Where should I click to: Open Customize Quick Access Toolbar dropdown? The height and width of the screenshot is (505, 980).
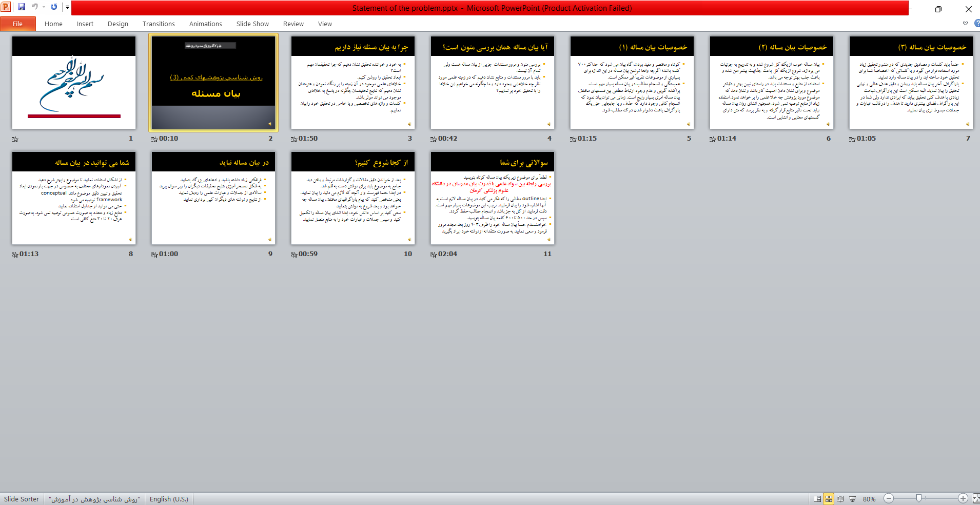pyautogui.click(x=67, y=7)
